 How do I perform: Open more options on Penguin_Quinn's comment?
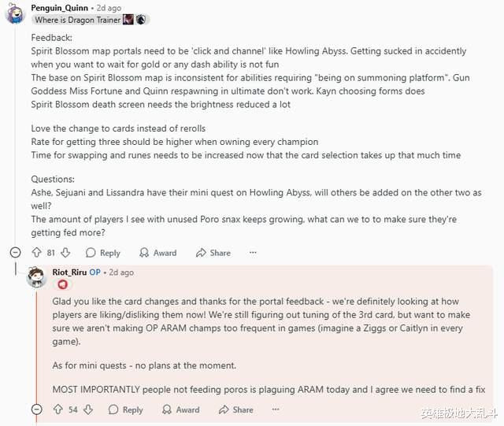pos(253,253)
